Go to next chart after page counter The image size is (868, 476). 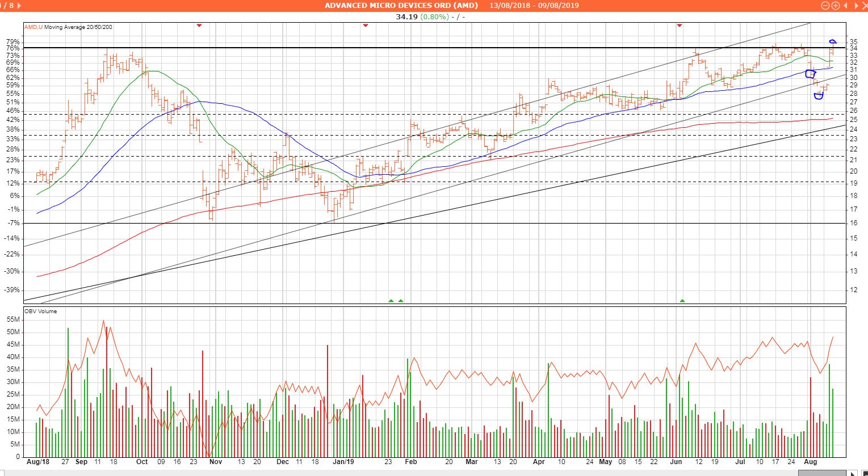tap(19, 6)
